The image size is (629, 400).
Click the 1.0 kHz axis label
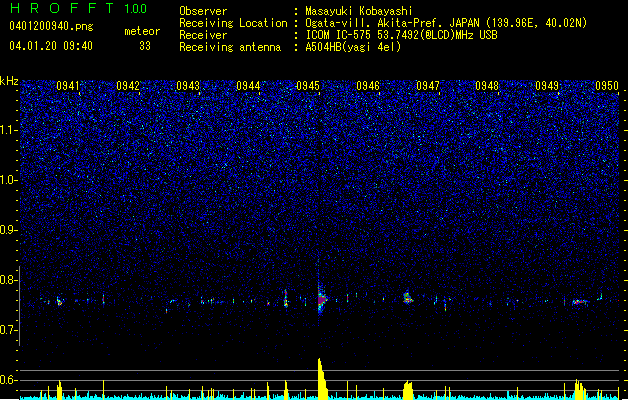pyautogui.click(x=9, y=180)
